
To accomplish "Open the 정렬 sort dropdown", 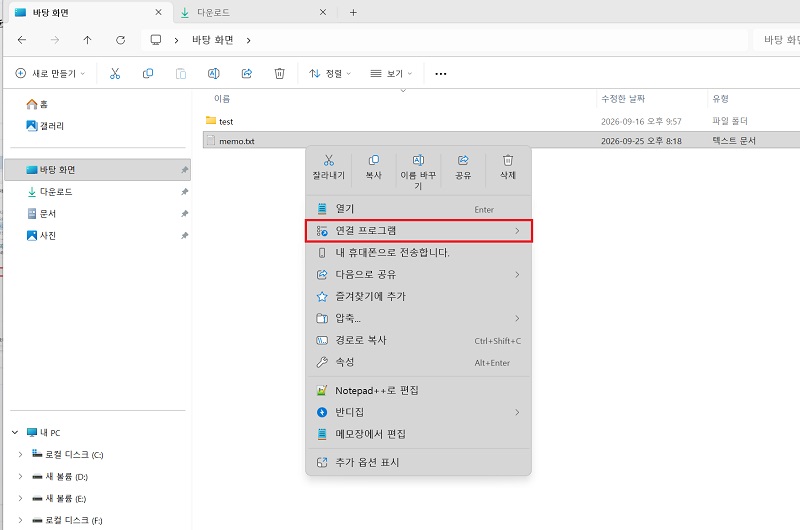I will [x=330, y=73].
